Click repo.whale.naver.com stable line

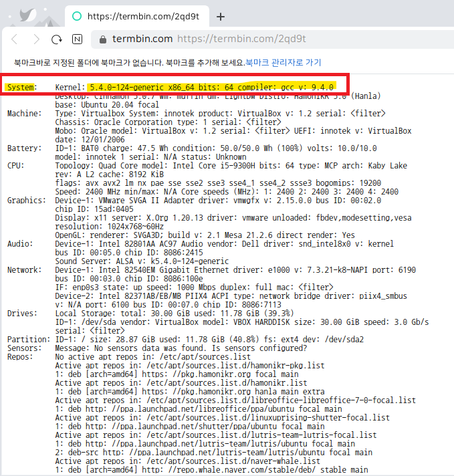click(211, 470)
